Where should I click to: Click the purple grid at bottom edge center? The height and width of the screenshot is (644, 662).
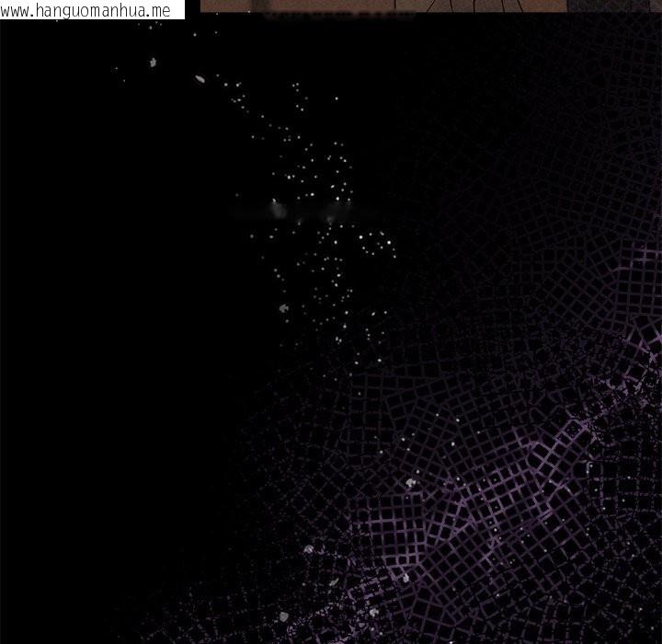tap(368, 626)
